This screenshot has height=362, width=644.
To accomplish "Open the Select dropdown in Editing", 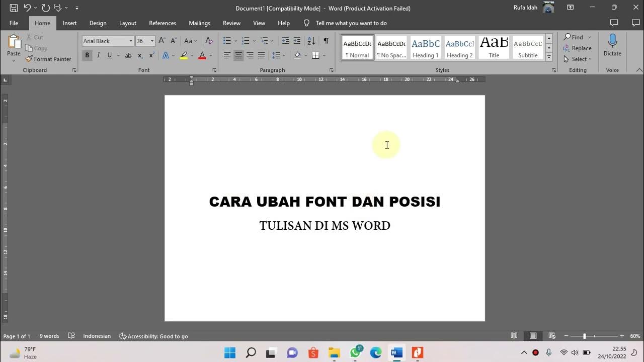I will pyautogui.click(x=577, y=59).
